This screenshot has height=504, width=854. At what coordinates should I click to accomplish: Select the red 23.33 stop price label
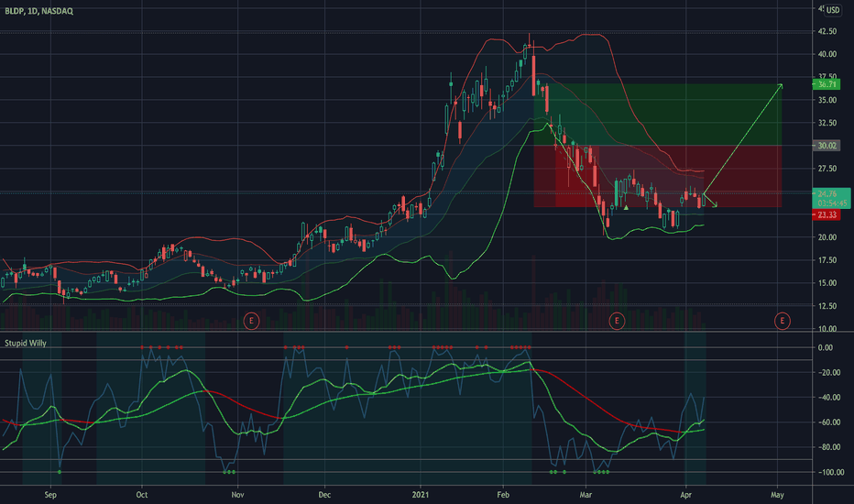click(827, 214)
